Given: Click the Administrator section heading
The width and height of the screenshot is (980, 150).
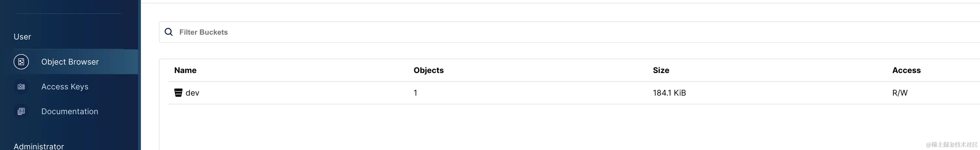Looking at the screenshot, I should pyautogui.click(x=39, y=146).
